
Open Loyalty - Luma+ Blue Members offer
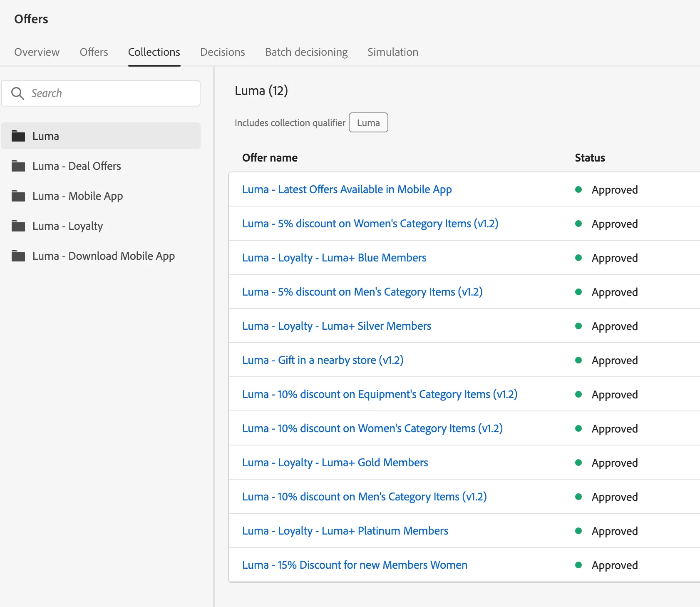[x=334, y=258]
